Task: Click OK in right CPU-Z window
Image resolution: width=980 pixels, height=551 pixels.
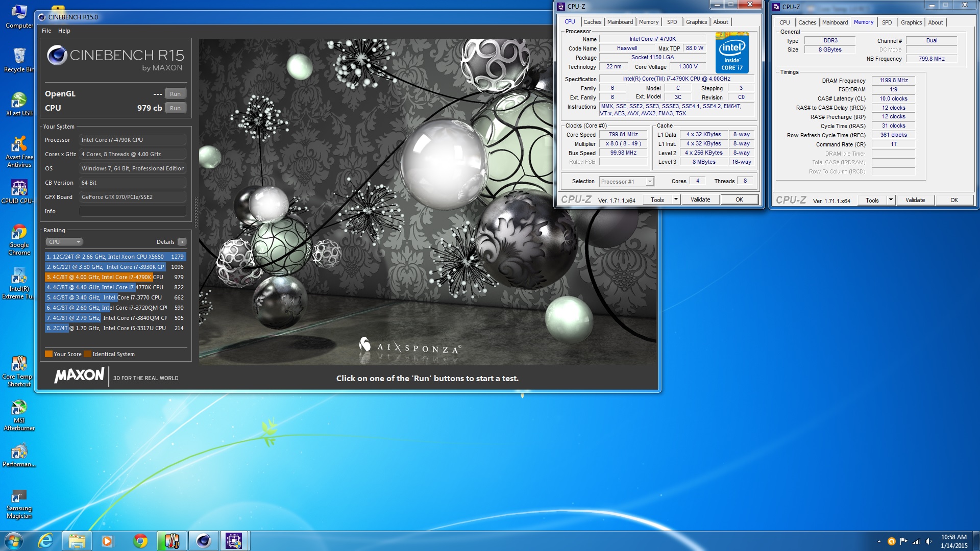Action: [x=954, y=201]
